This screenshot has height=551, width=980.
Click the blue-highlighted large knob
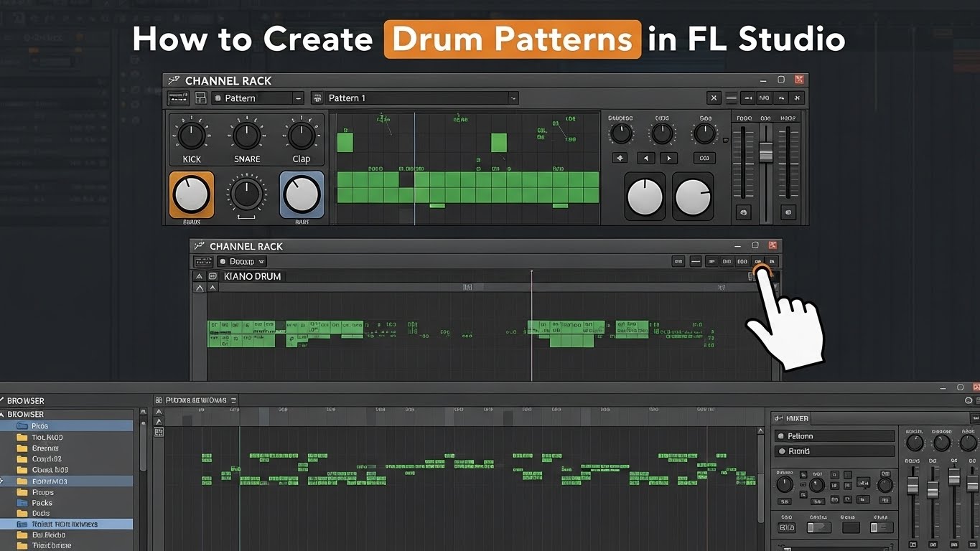(x=302, y=194)
